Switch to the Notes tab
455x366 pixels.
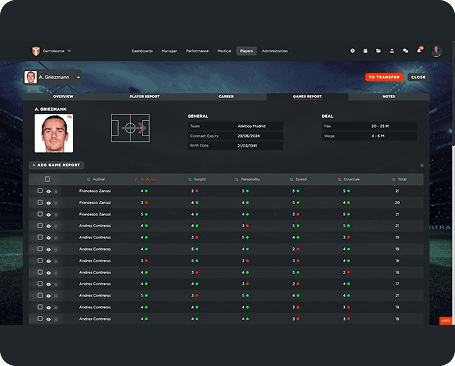coord(389,97)
